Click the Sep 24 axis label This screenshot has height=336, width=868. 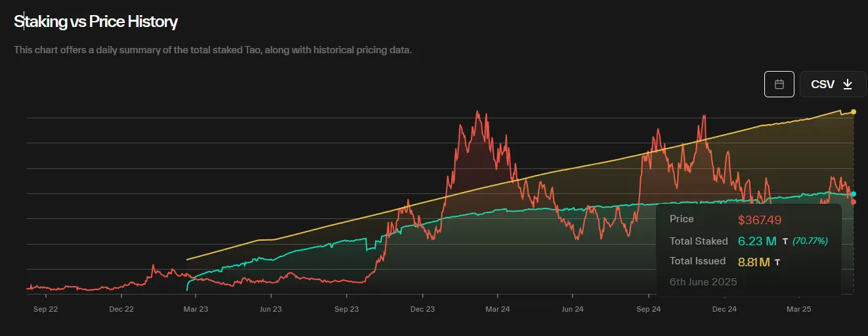click(x=648, y=308)
